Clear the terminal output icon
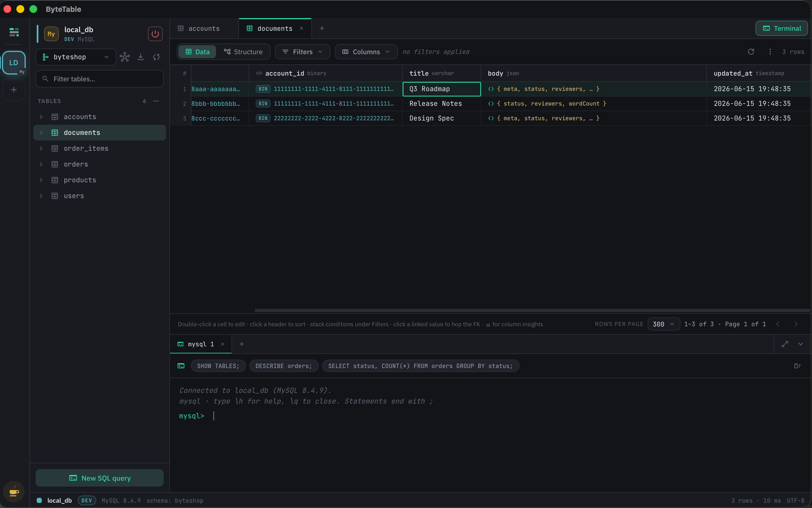The image size is (812, 508). click(797, 366)
